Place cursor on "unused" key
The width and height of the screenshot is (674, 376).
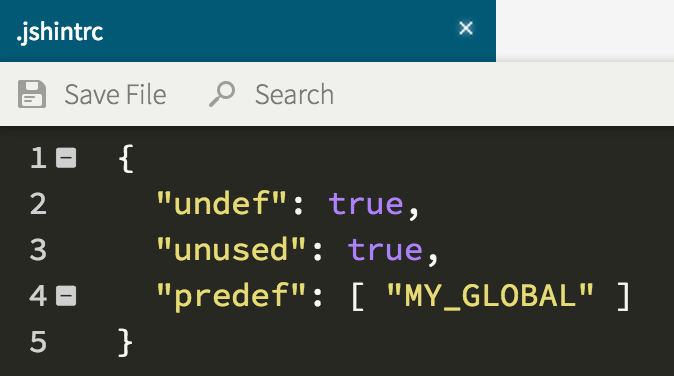point(231,249)
